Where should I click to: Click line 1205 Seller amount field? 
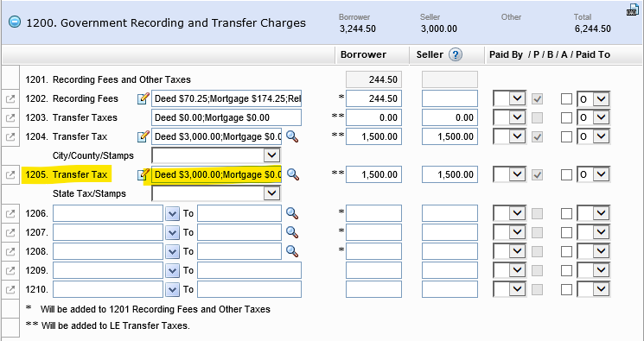tap(450, 174)
